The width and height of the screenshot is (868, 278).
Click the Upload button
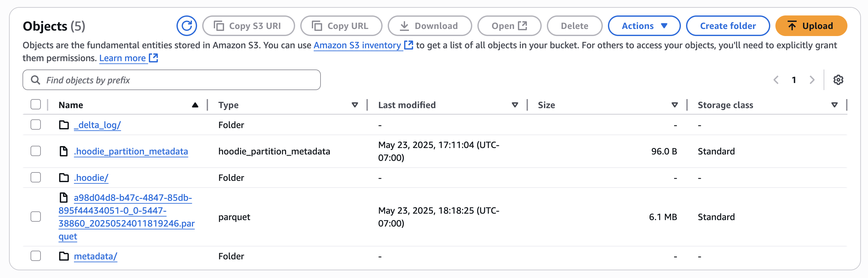811,26
